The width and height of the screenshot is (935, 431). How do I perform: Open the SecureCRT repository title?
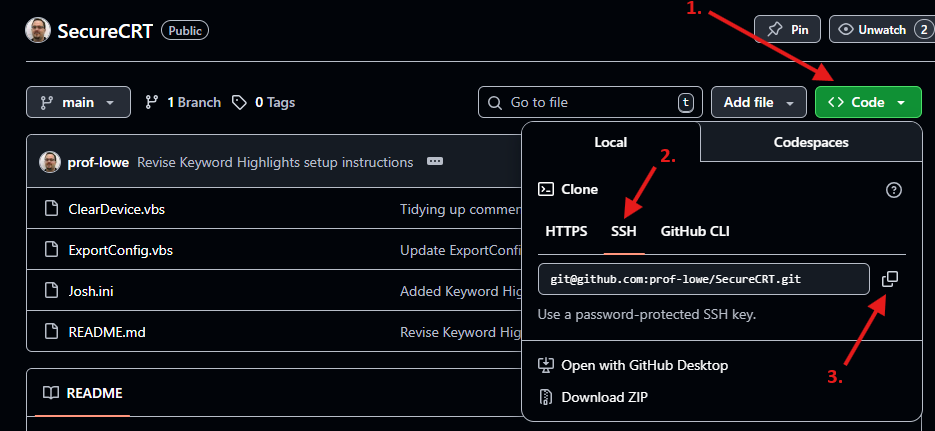click(104, 31)
